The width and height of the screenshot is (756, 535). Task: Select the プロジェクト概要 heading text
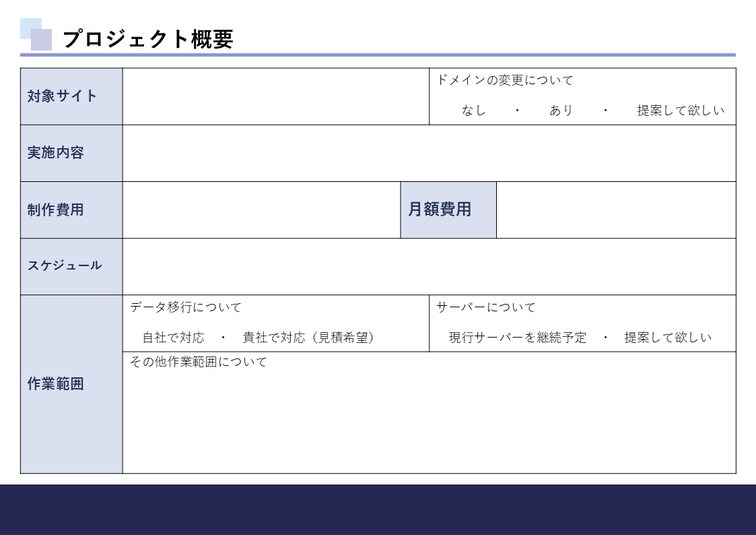pos(147,39)
